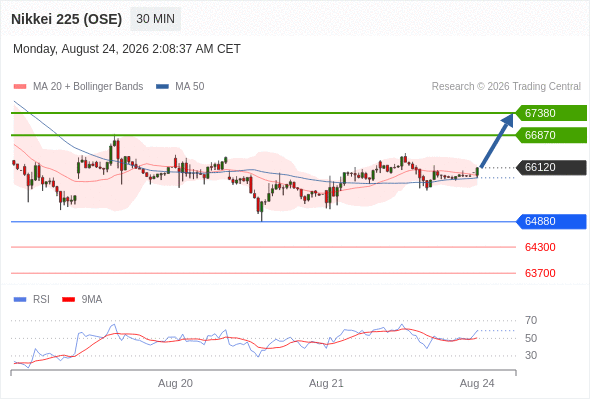Click the Aug 21 date axis label

pos(326,383)
